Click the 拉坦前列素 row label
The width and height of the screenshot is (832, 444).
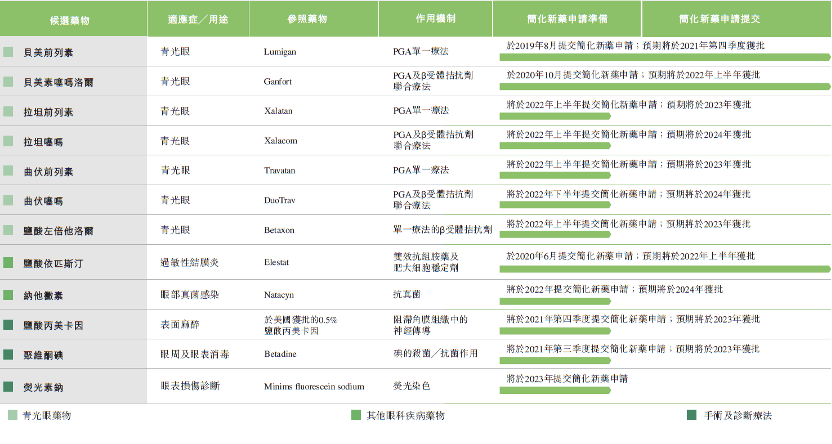48,112
